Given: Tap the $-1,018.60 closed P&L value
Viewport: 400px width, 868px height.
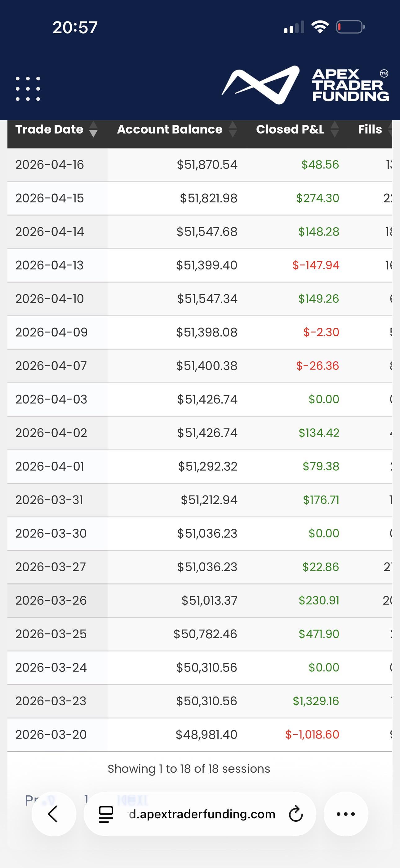Looking at the screenshot, I should [312, 735].
